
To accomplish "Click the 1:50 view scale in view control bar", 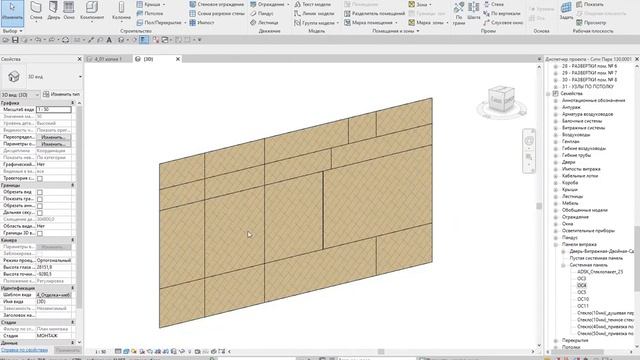I will [100, 351].
